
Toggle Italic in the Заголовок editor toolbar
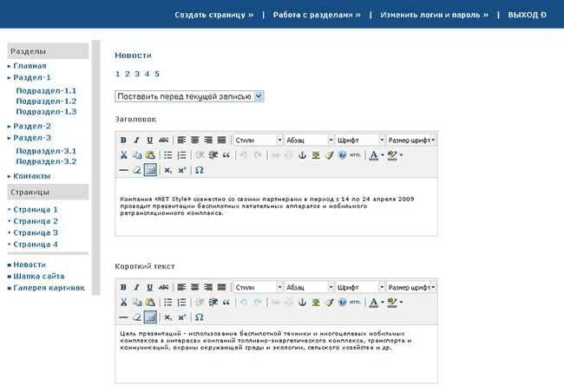point(137,140)
